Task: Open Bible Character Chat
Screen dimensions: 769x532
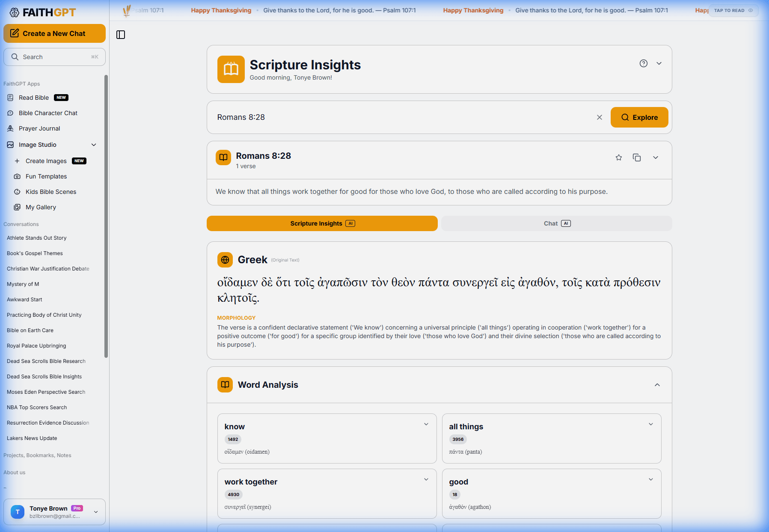Action: point(48,113)
